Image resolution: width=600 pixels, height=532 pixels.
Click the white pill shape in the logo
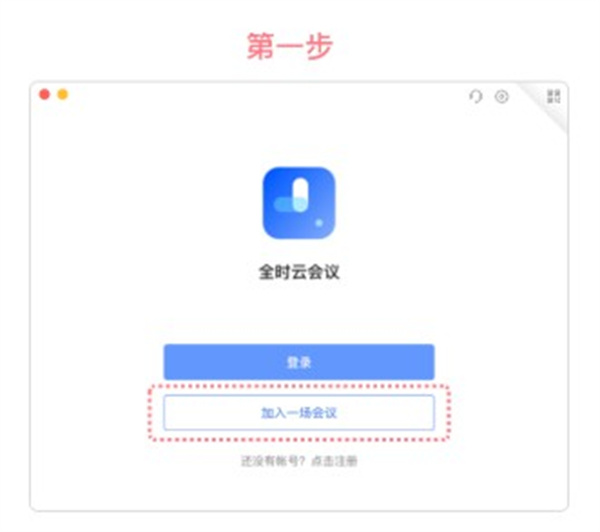(300, 194)
